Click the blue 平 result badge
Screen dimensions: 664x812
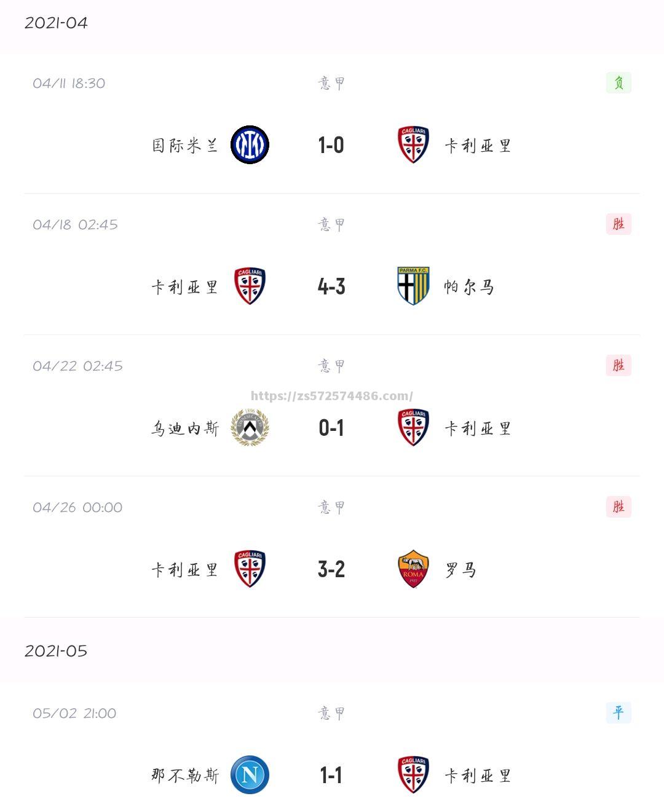pyautogui.click(x=619, y=713)
